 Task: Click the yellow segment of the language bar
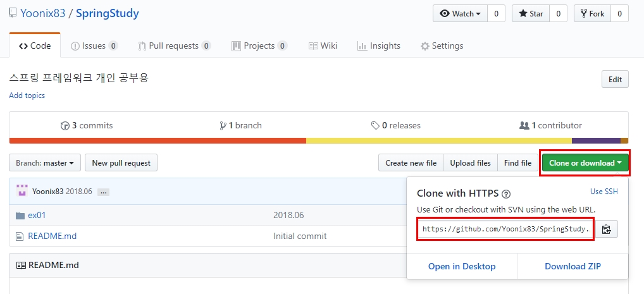(439, 141)
